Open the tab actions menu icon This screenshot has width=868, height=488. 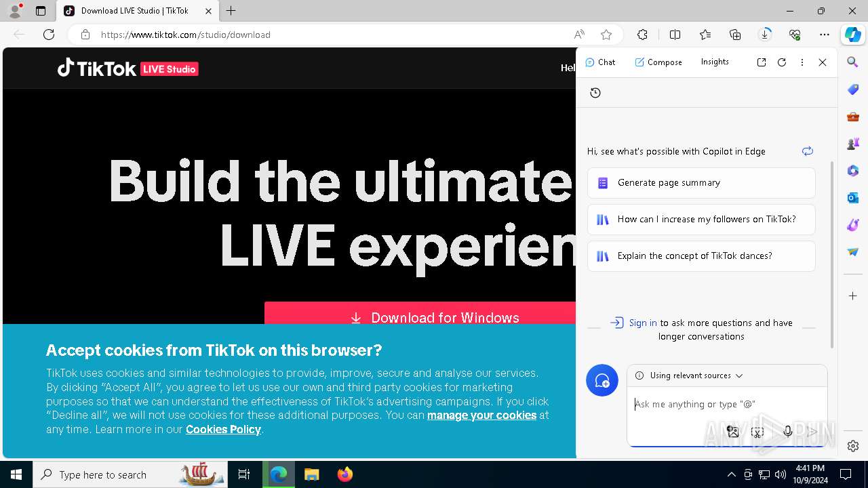point(41,11)
